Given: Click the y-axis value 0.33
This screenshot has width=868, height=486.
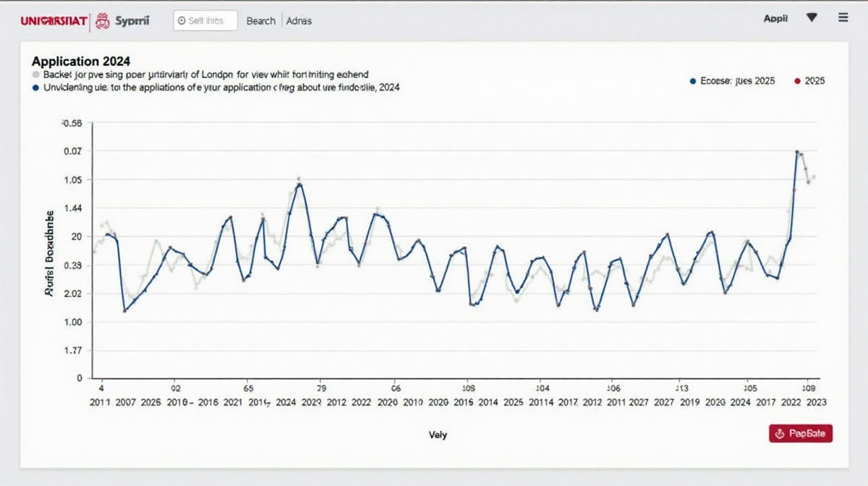Looking at the screenshot, I should click(73, 265).
